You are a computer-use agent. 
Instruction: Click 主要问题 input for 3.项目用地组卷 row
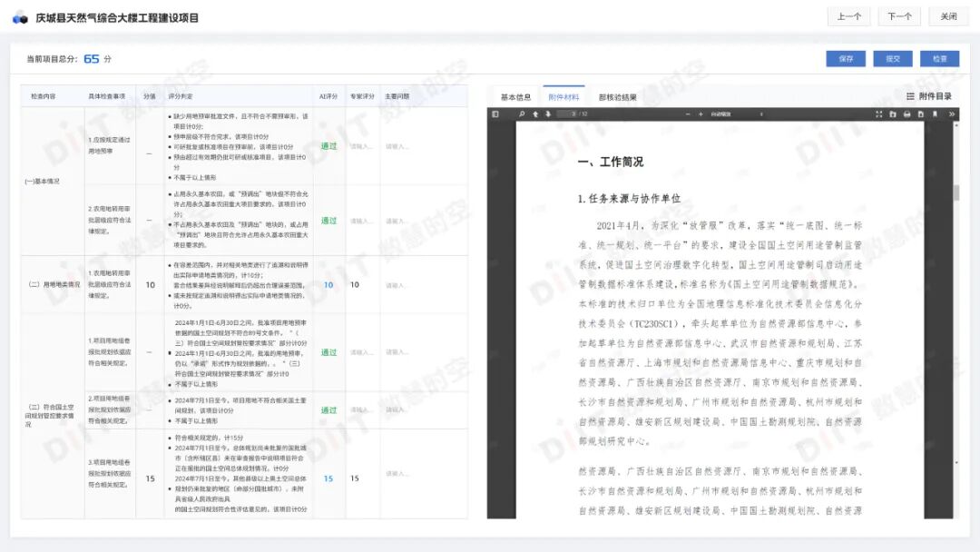pyautogui.click(x=397, y=473)
